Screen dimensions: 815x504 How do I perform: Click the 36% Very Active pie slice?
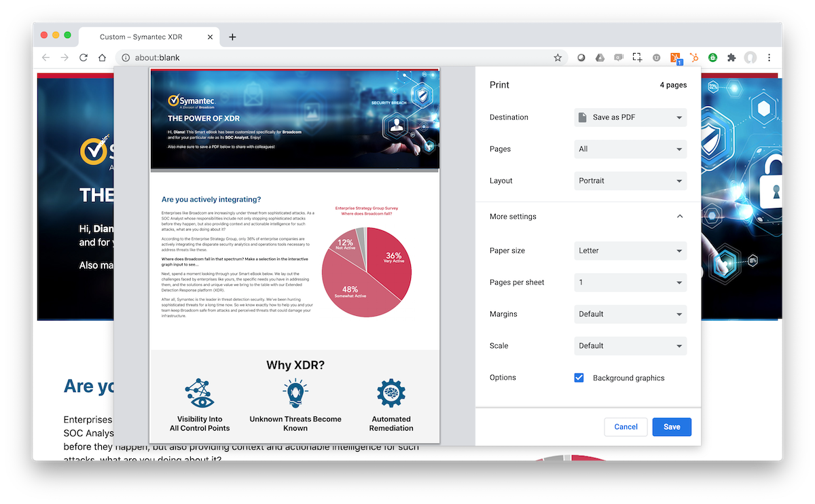click(x=393, y=258)
